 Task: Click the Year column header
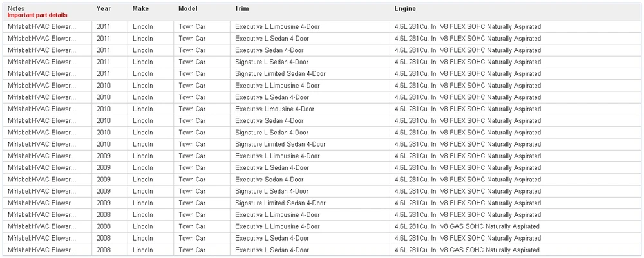(x=104, y=8)
